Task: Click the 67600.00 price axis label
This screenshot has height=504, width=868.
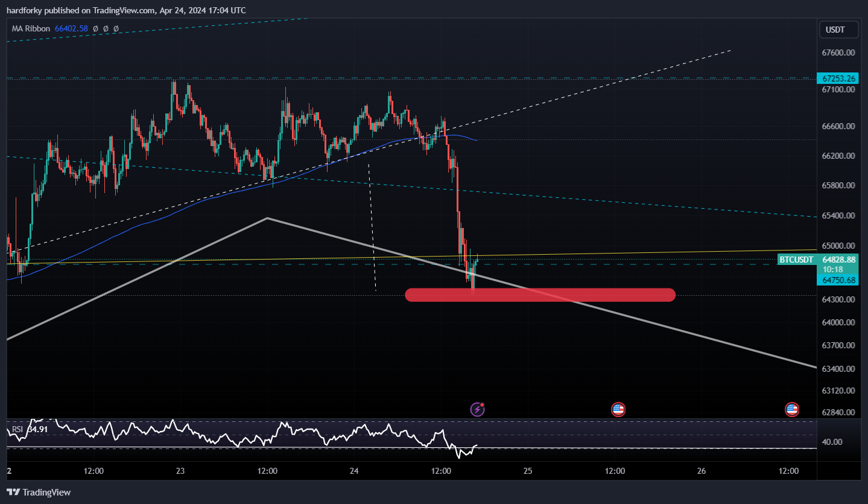Action: click(839, 53)
